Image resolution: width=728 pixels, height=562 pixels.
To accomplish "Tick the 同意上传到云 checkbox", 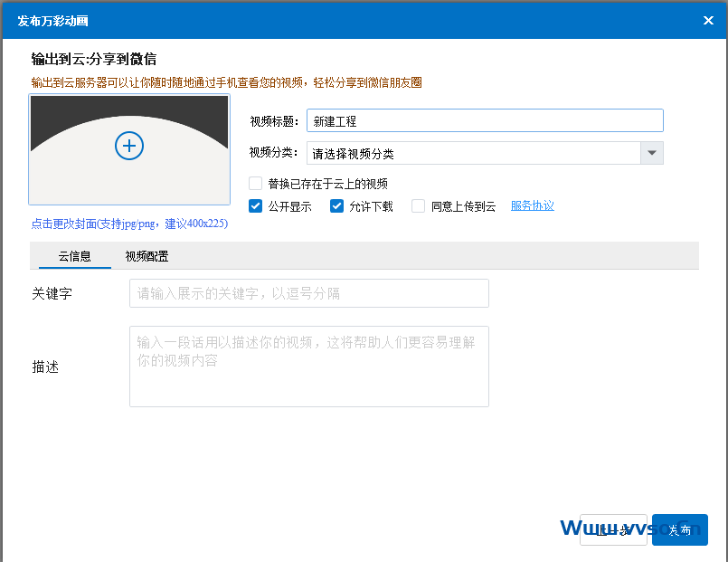I will pos(418,206).
